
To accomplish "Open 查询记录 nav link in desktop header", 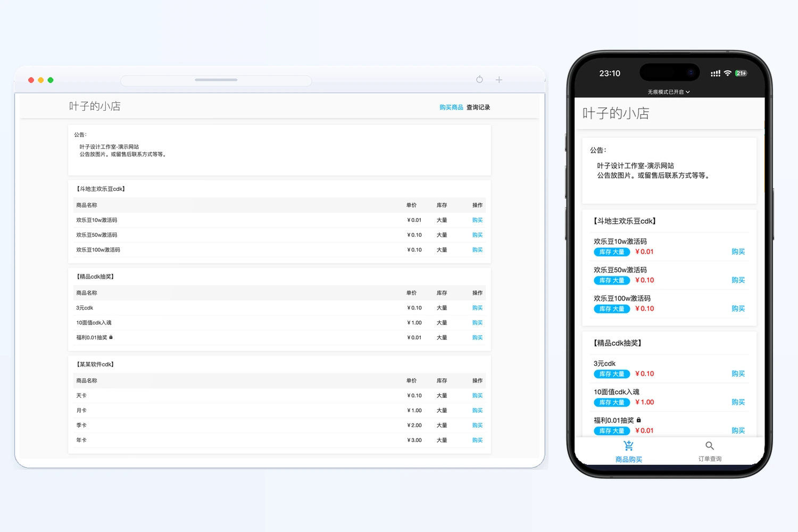I will 478,107.
